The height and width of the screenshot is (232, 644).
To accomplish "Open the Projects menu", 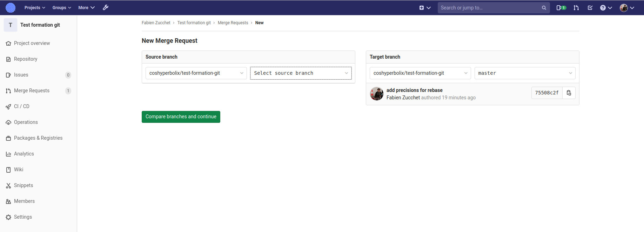I will click(35, 7).
